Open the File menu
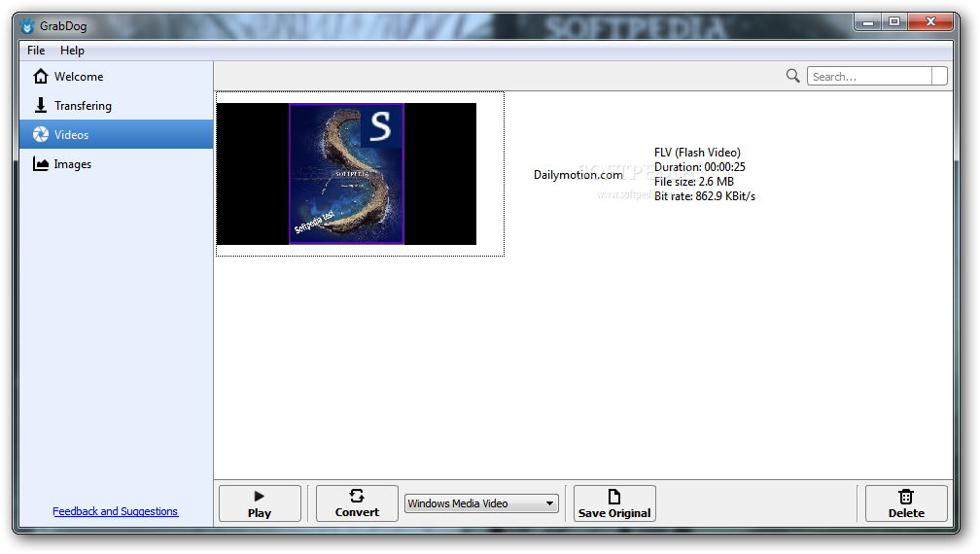 point(36,51)
